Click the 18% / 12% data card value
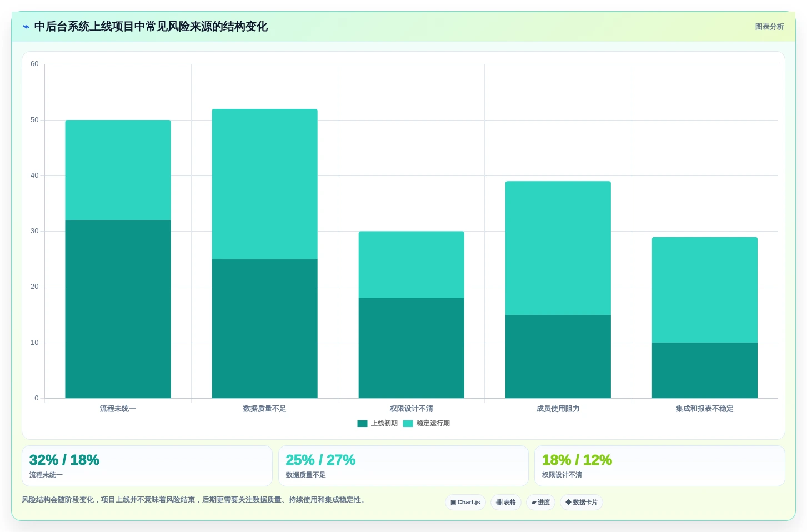Viewport: 807px width, 532px height. pyautogui.click(x=577, y=460)
